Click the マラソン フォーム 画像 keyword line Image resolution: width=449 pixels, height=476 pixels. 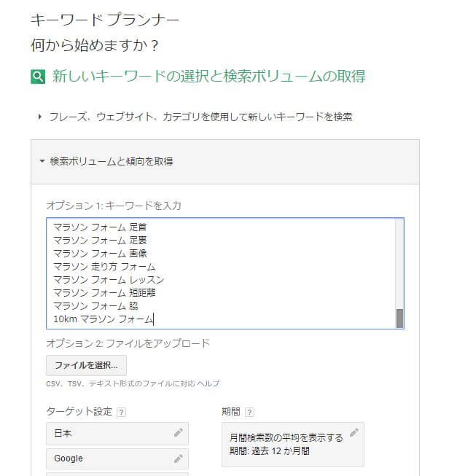click(x=100, y=254)
